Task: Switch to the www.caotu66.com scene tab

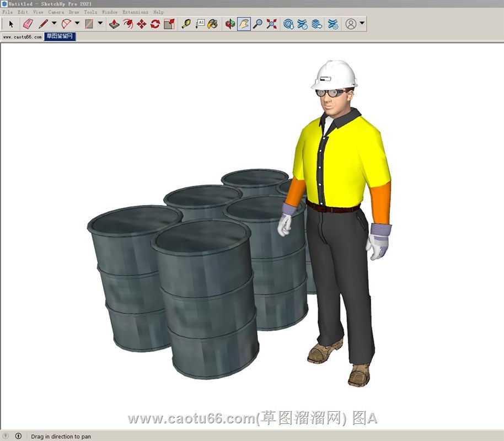Action: (x=22, y=37)
